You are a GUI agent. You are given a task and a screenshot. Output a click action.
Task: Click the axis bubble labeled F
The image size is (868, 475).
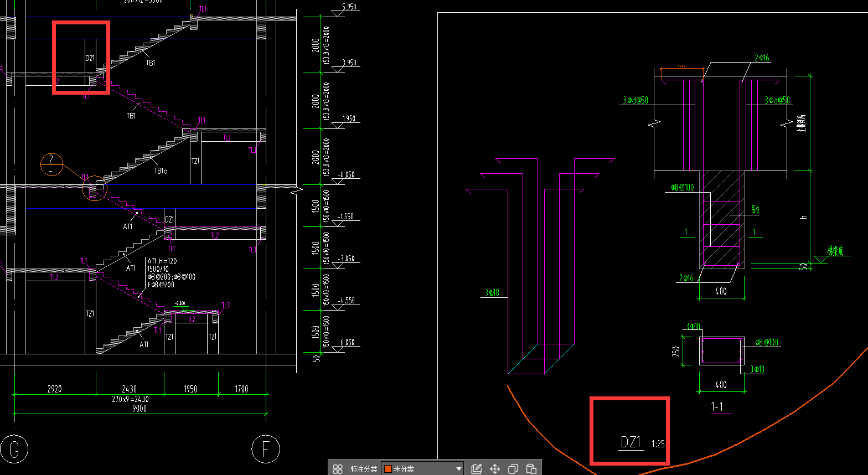266,449
